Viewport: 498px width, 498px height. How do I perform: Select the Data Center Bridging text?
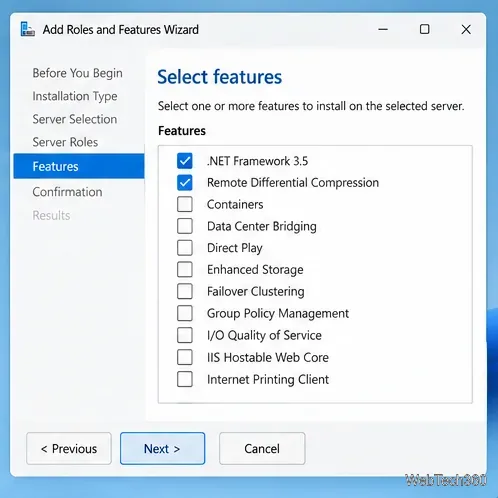[x=262, y=226]
